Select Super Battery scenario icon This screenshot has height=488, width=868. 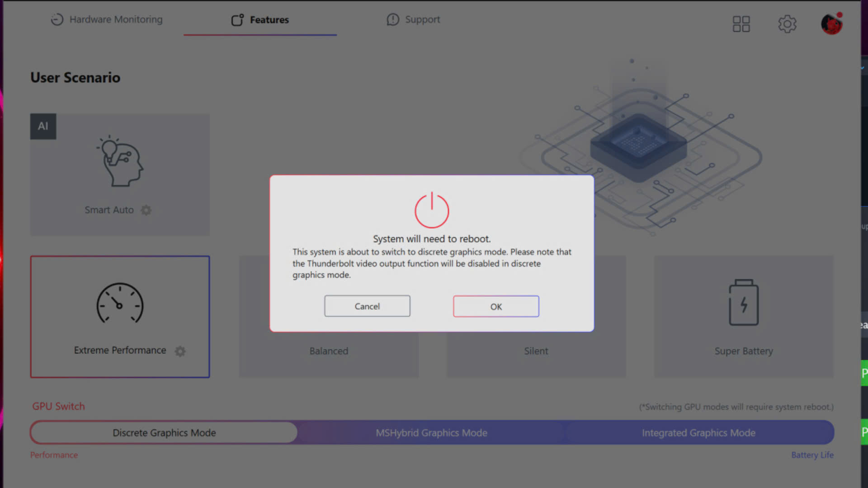744,303
